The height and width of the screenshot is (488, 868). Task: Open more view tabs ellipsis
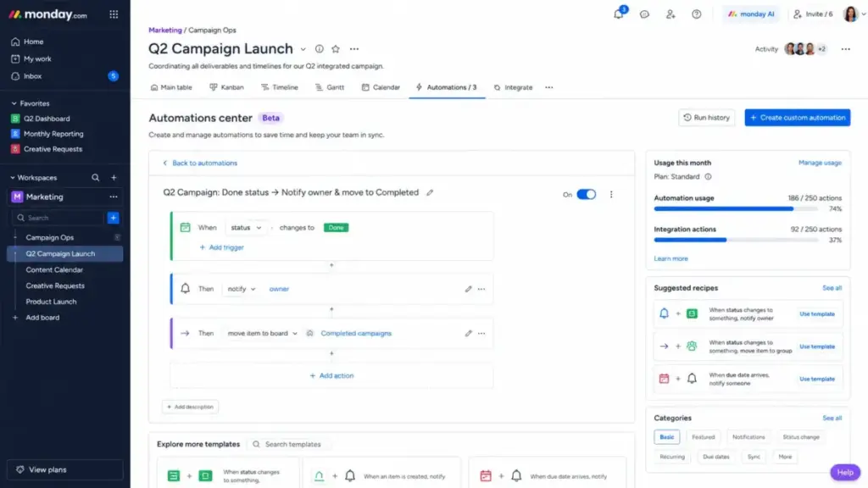click(548, 87)
